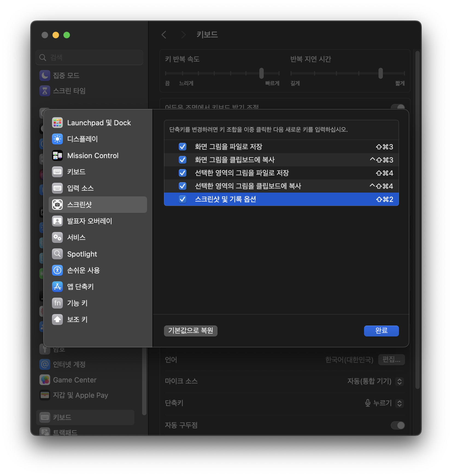
Task: Select 지갑 및 Apple Pay settings
Action: click(x=80, y=395)
